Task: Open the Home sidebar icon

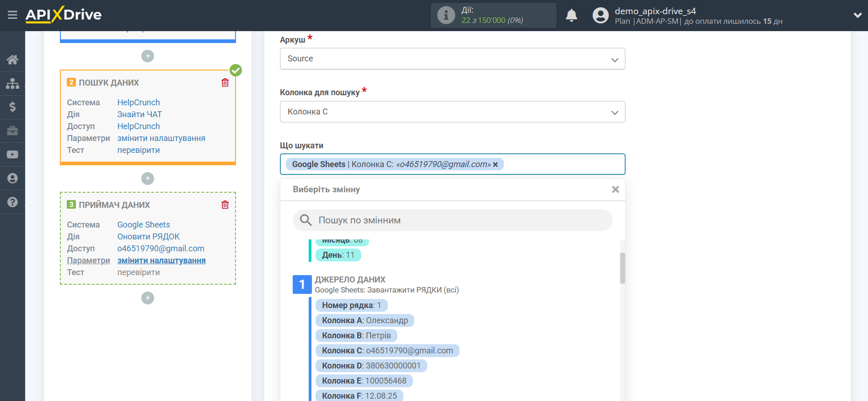Action: (x=12, y=60)
